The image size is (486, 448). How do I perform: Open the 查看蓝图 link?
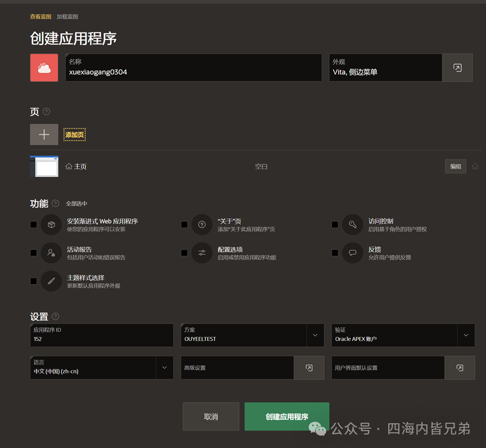(40, 17)
